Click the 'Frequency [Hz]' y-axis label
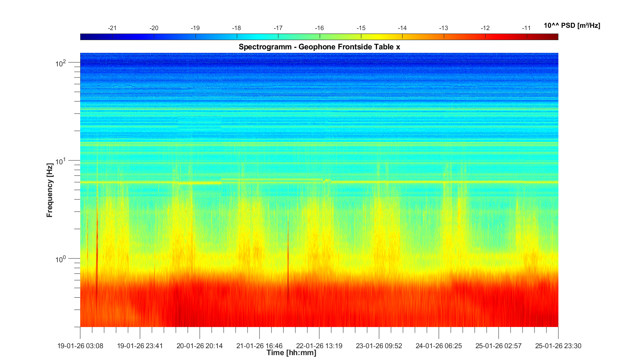 pyautogui.click(x=50, y=190)
